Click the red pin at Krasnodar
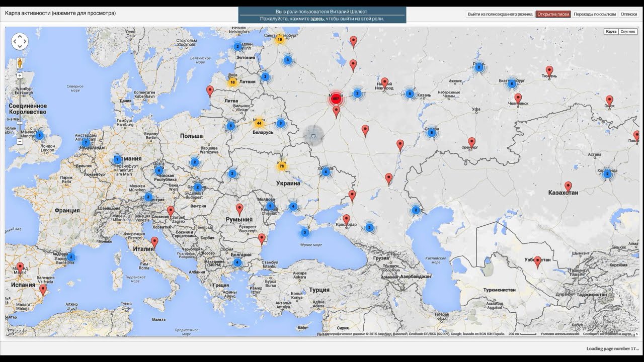 346,220
